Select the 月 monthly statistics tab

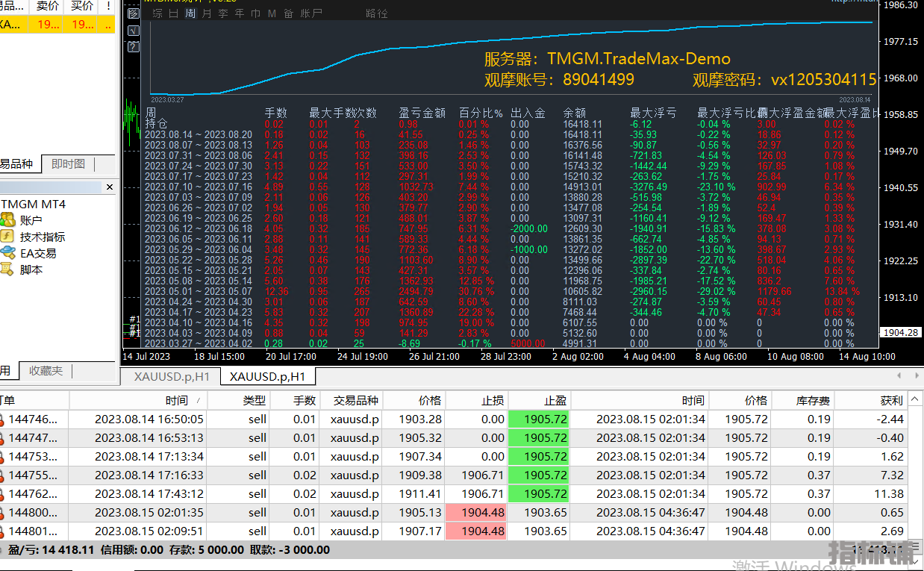pos(207,13)
